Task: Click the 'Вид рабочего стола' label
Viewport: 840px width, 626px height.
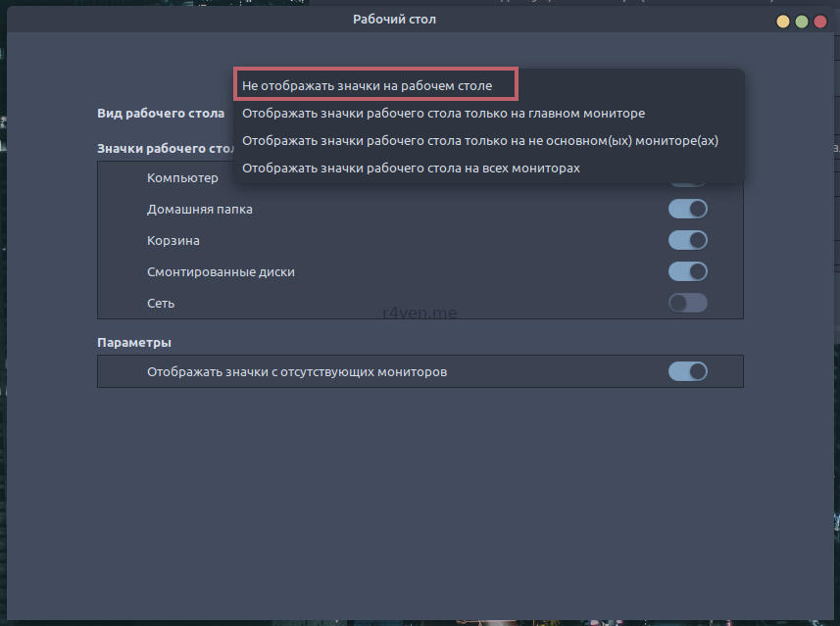Action: point(161,114)
